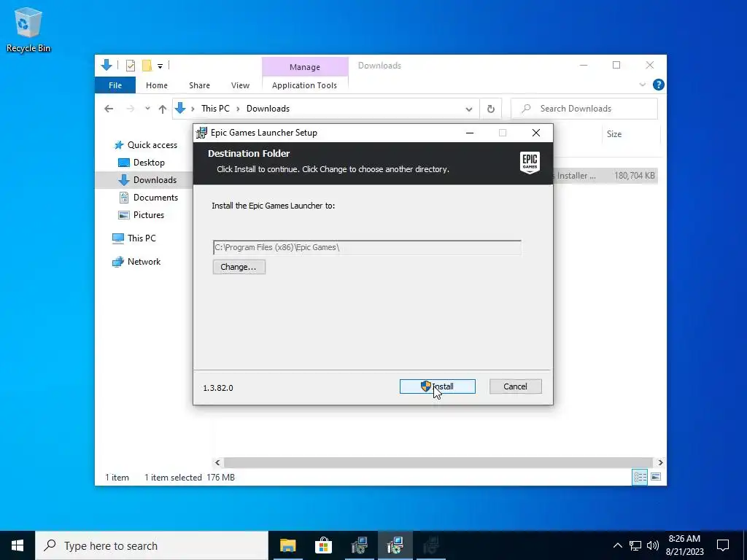Click the Size column header

pos(631,134)
